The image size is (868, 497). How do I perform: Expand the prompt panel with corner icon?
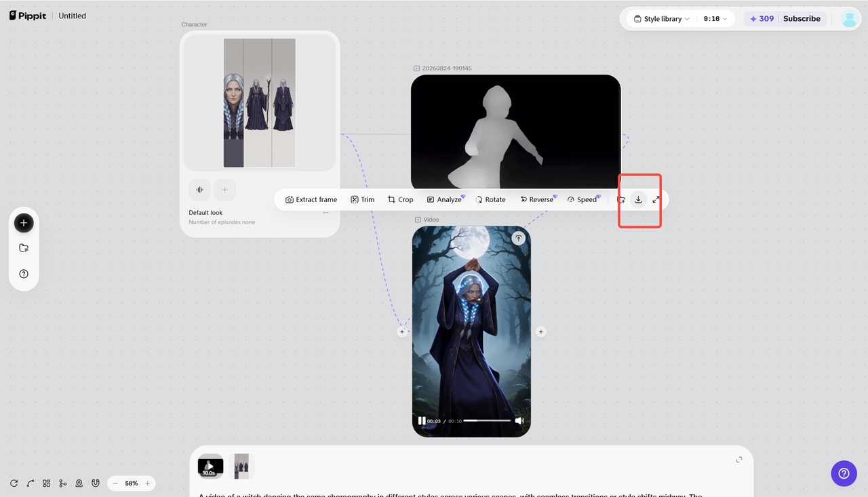click(739, 460)
